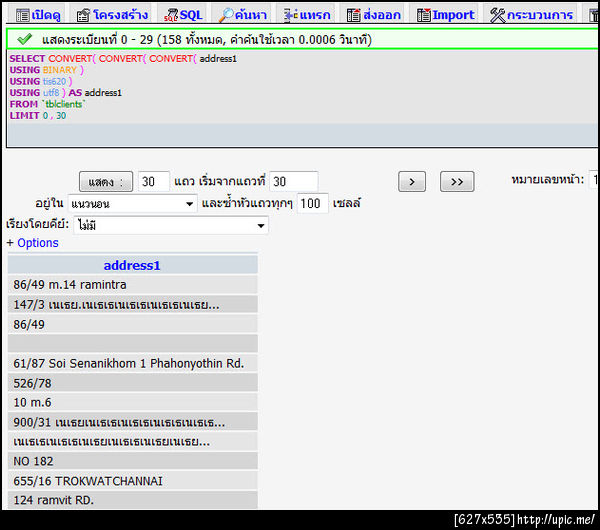Click the SQL tab icon
The image size is (600, 530).
click(171, 15)
